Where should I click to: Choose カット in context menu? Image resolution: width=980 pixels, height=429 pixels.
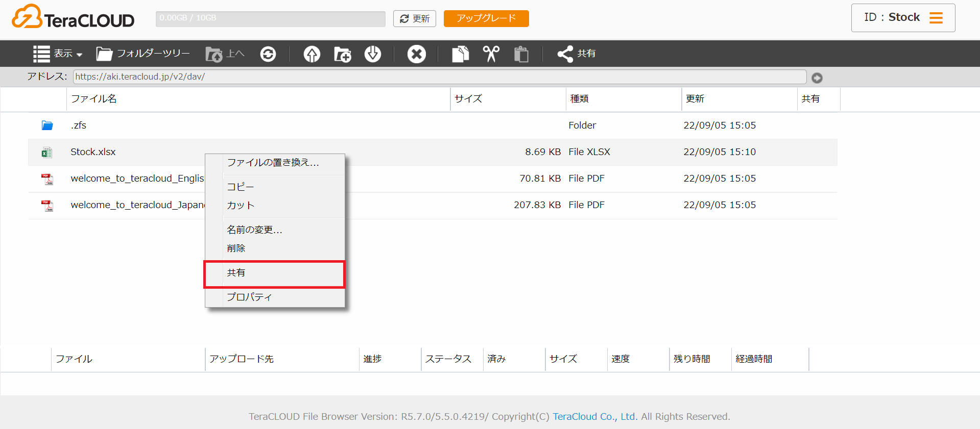pyautogui.click(x=275, y=205)
